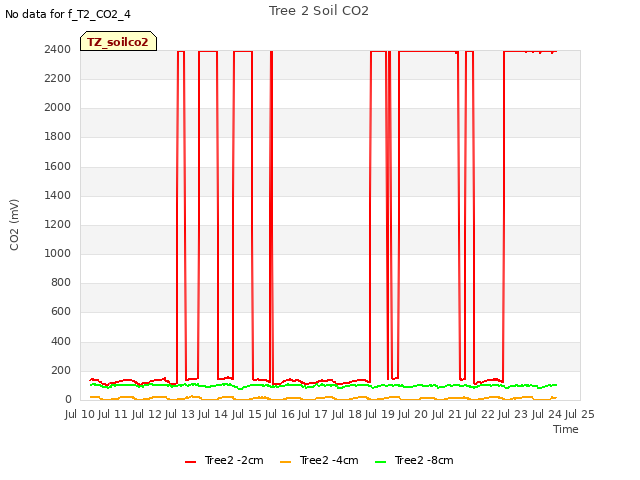Click the Jul 13 x-axis date label

click(180, 414)
